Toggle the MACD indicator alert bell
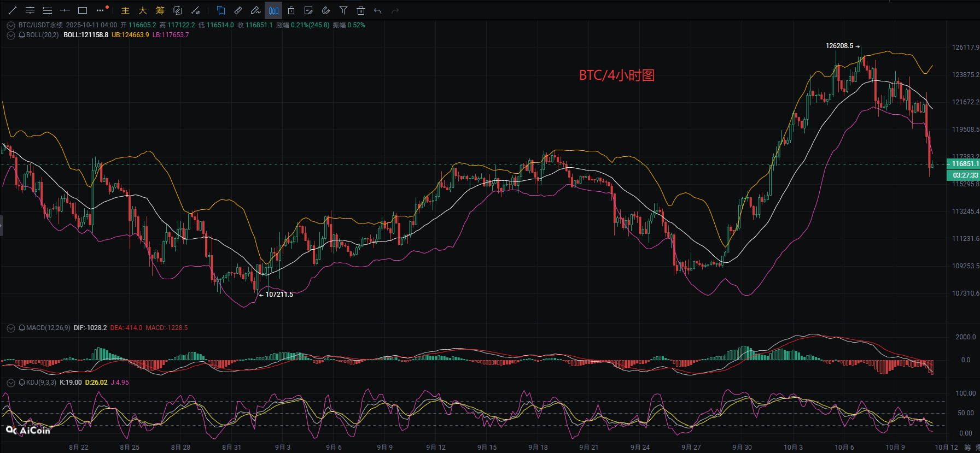The width and height of the screenshot is (980, 453). point(22,328)
